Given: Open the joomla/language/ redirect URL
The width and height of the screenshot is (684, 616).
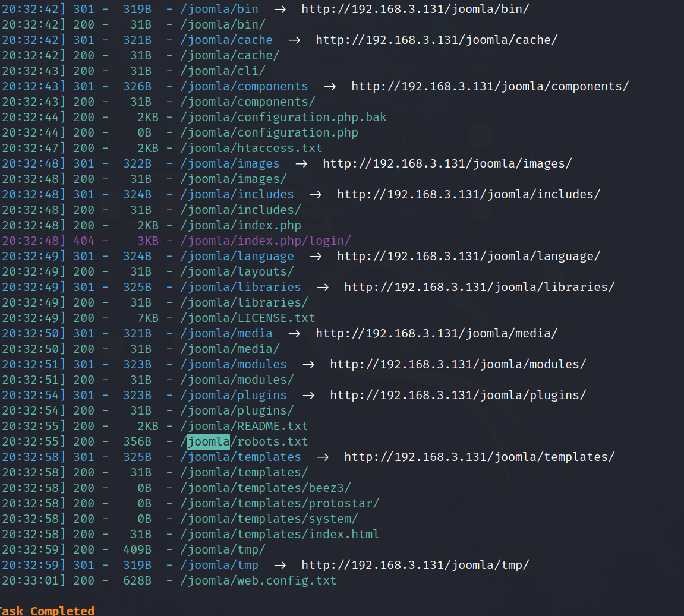Looking at the screenshot, I should pos(468,256).
